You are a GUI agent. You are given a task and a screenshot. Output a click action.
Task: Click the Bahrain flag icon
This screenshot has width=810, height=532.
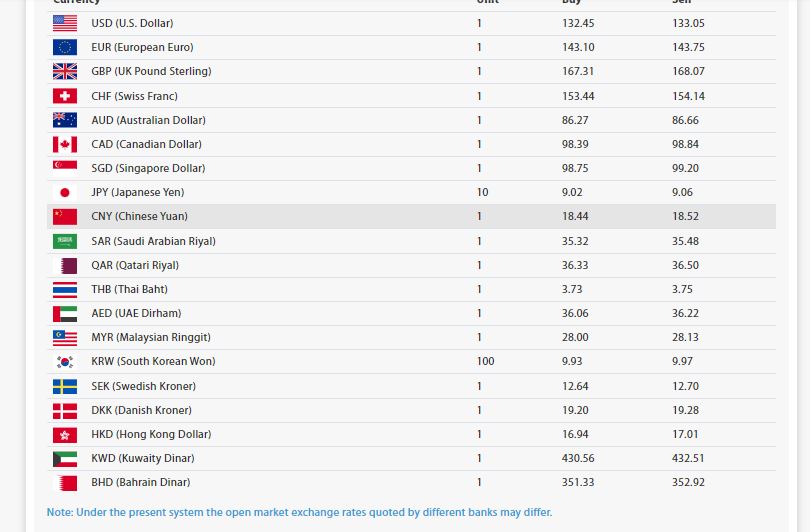[64, 482]
